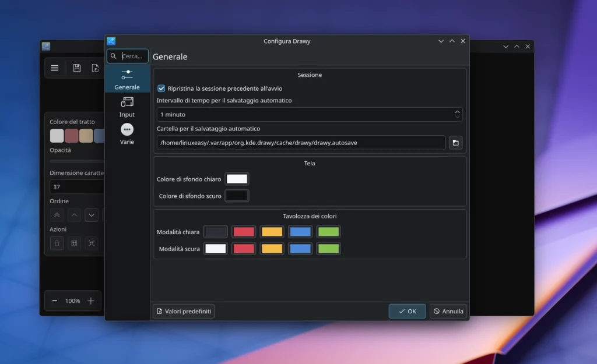Change Modalità scura red swatch
The height and width of the screenshot is (364, 597).
coord(244,248)
